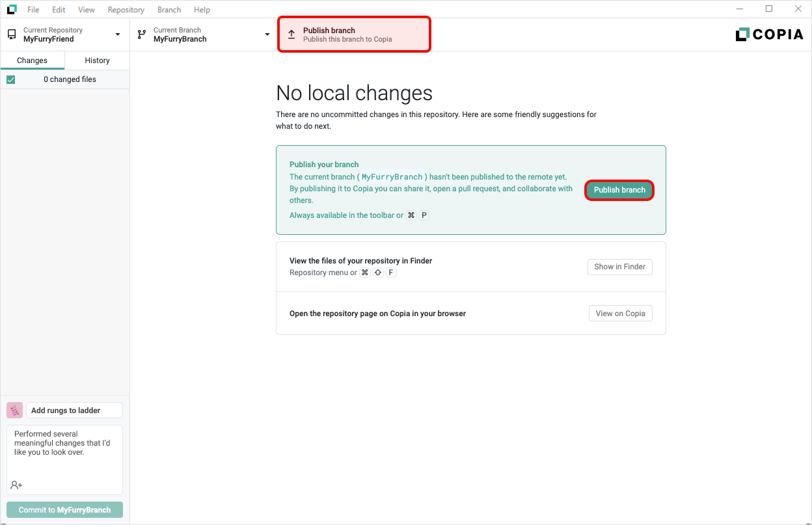The width and height of the screenshot is (812, 525).
Task: Click the git branch icon beside Current Branch
Action: (142, 34)
